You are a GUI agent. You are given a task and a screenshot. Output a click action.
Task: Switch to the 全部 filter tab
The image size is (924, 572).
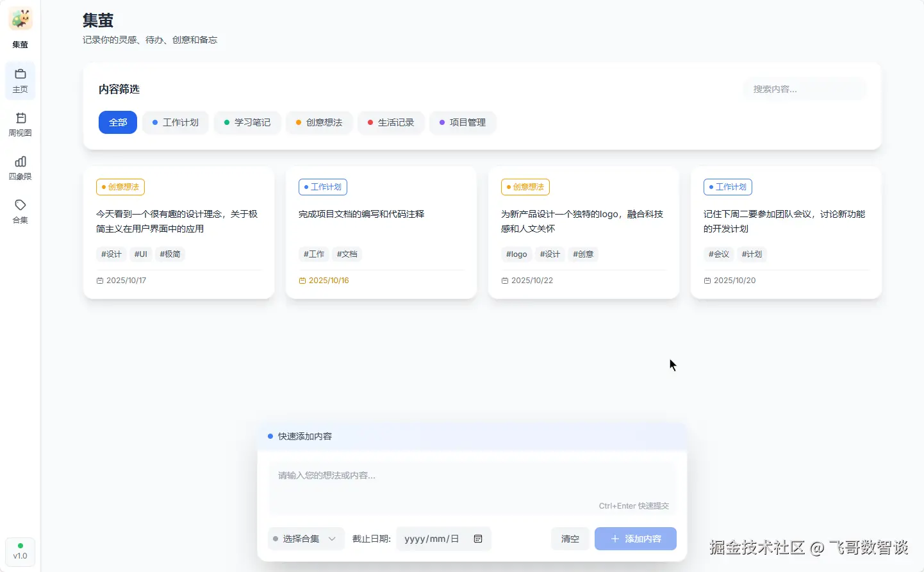coord(117,122)
